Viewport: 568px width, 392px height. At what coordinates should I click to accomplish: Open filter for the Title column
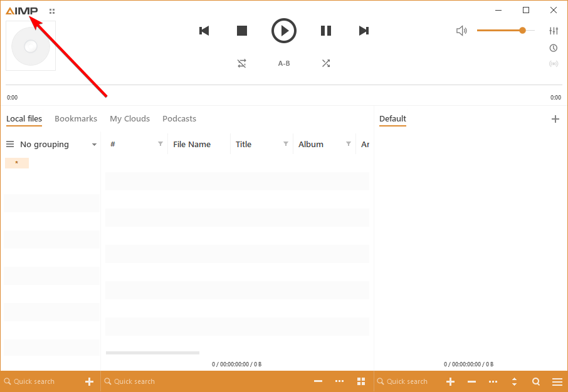click(286, 143)
